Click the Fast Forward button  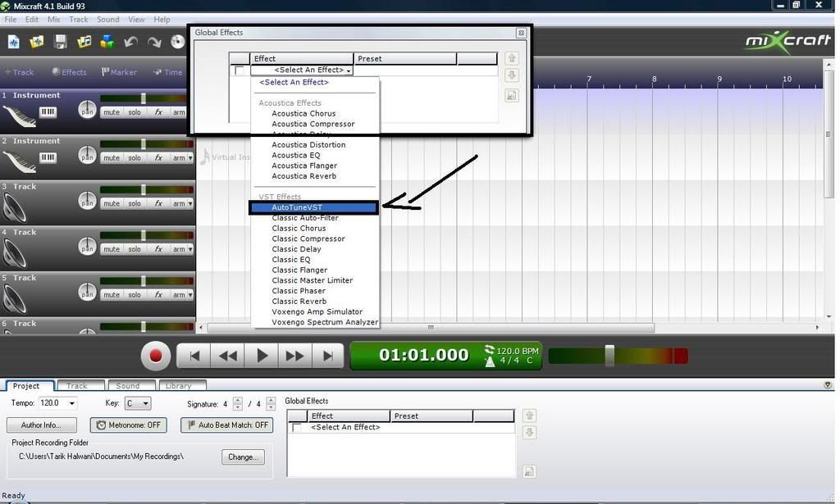294,356
